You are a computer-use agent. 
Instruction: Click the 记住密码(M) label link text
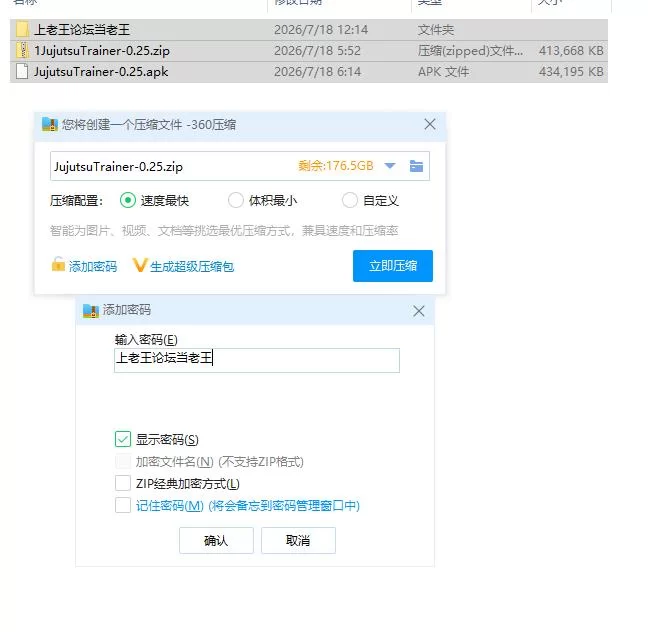click(248, 506)
